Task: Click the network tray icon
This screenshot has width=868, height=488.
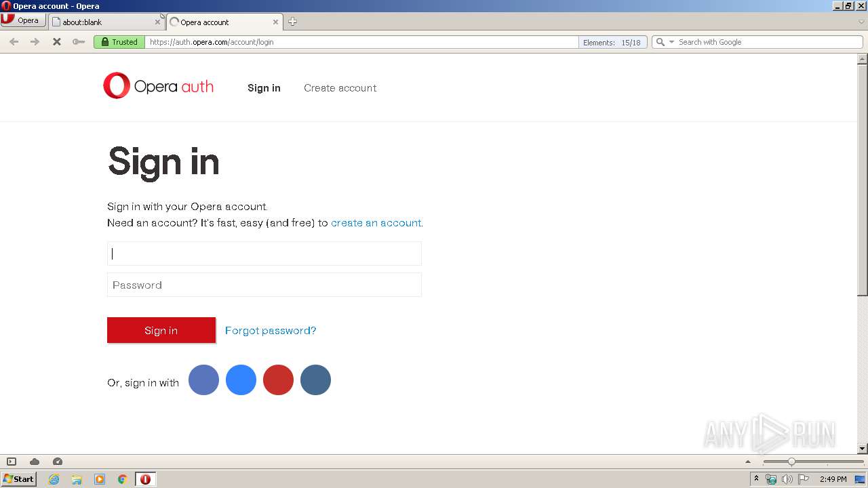Action: point(771,479)
